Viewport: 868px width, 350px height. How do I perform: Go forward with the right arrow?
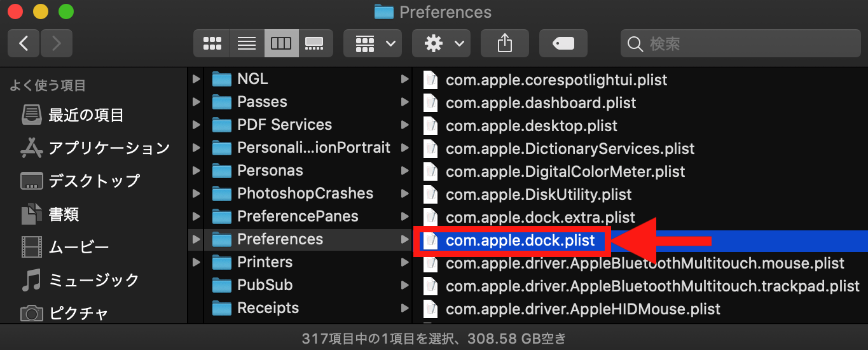coord(57,43)
